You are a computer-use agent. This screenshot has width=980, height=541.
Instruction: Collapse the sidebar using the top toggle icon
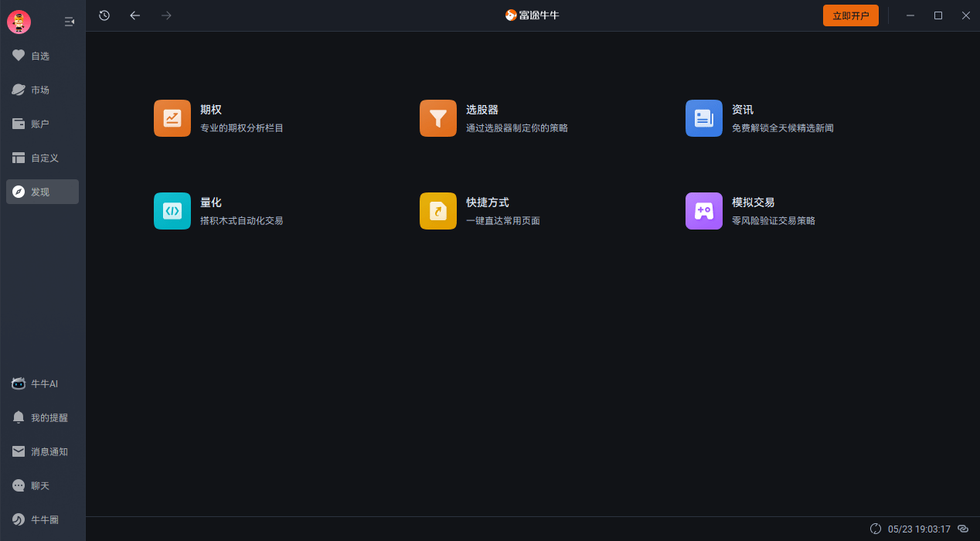click(x=70, y=22)
